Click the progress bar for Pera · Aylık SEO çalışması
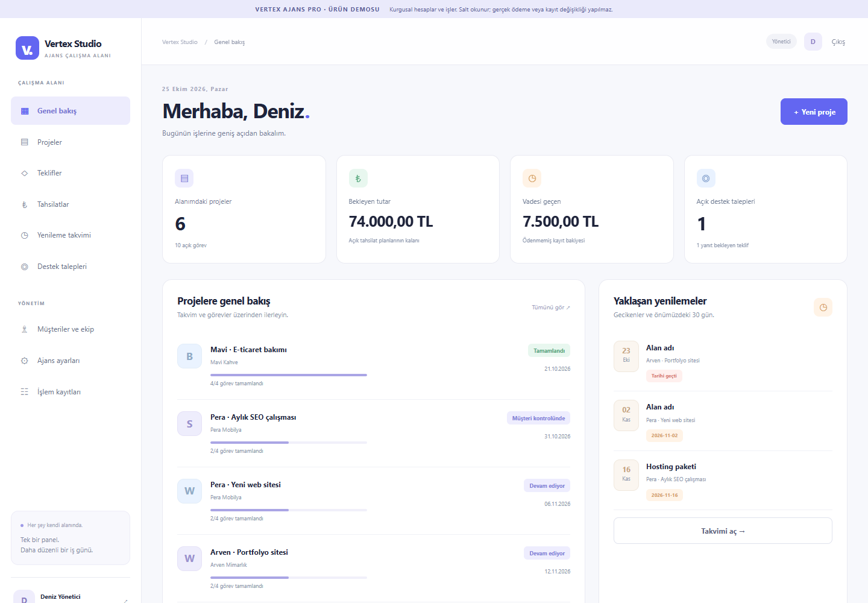The width and height of the screenshot is (868, 603). click(x=289, y=443)
